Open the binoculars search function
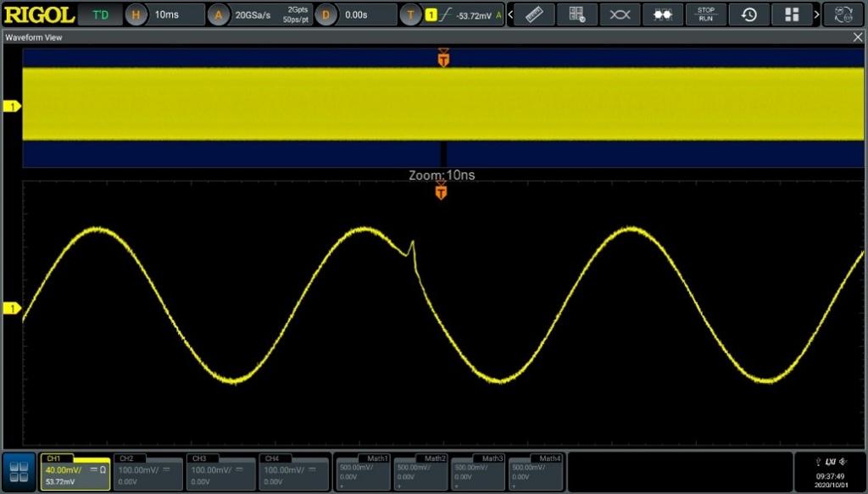This screenshot has width=868, height=494. click(x=663, y=14)
